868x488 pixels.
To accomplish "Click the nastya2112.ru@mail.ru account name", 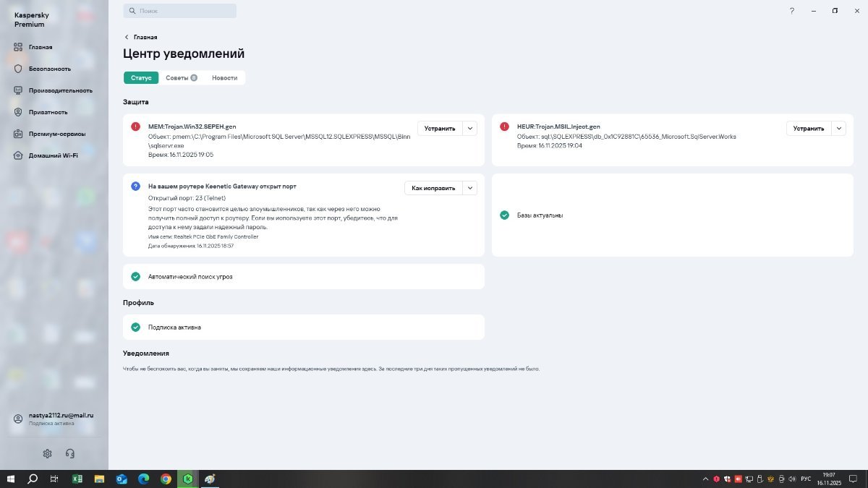I will point(61,416).
